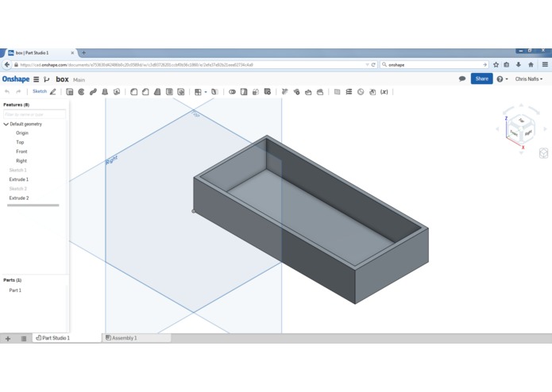Select the Extrude 2 feature
552x392 pixels.
[x=19, y=198]
